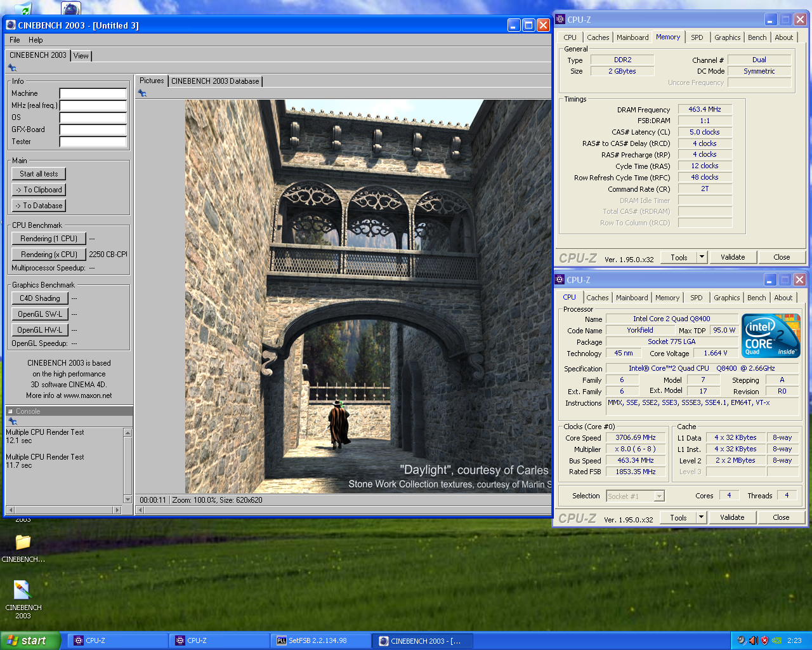Open the Help menu in CINEBENCH
The width and height of the screenshot is (812, 650).
(36, 40)
